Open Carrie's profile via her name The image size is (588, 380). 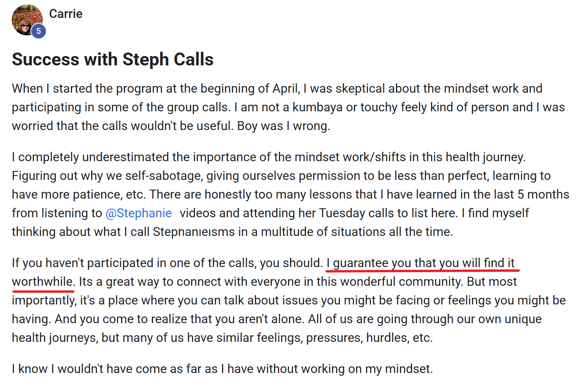pos(66,14)
